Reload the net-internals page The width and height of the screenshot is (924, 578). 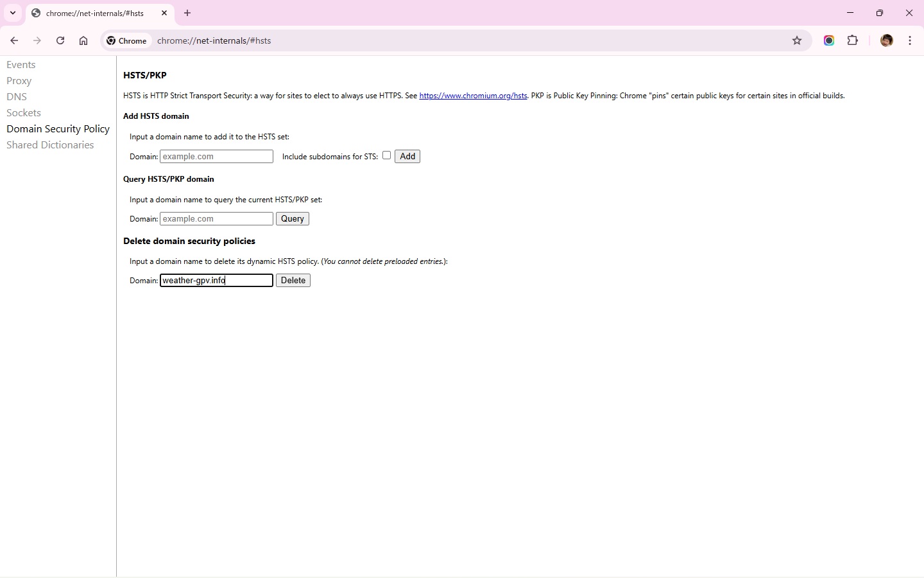(x=60, y=40)
